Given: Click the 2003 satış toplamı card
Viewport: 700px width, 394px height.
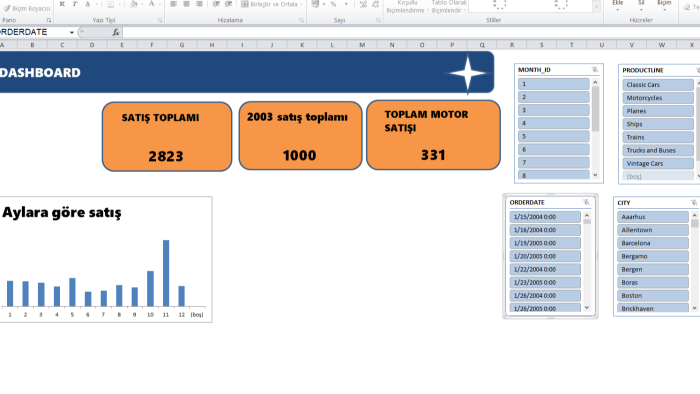Looking at the screenshot, I should coord(300,136).
